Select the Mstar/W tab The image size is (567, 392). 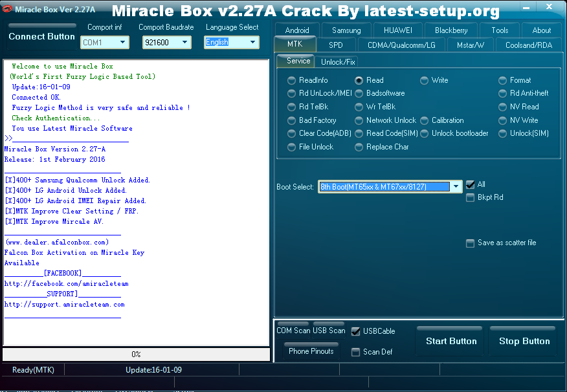click(x=471, y=45)
